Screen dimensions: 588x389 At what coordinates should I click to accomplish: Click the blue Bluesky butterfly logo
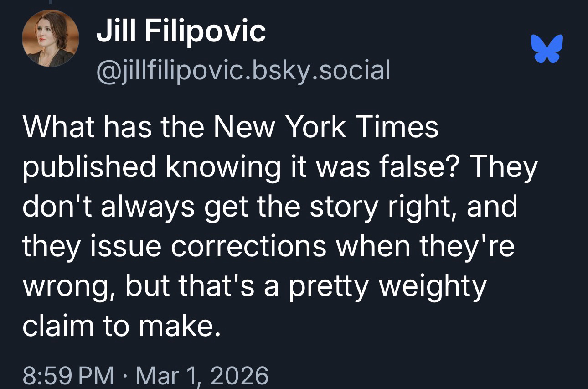(547, 48)
